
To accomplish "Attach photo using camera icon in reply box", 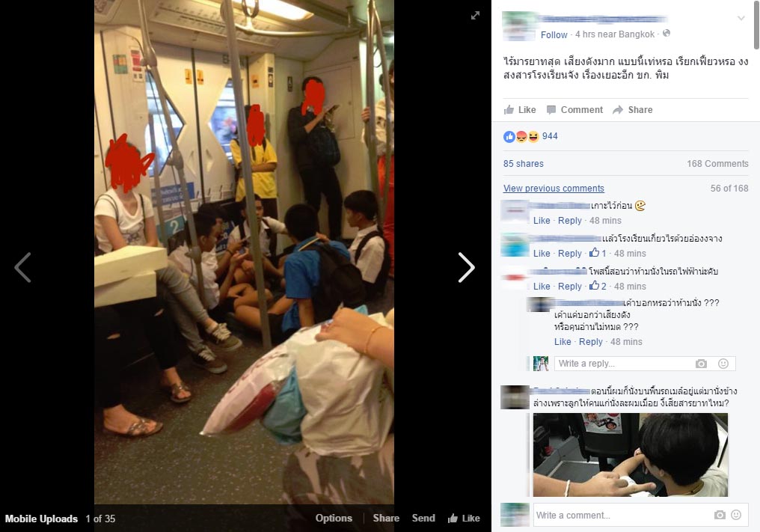I will coord(701,364).
